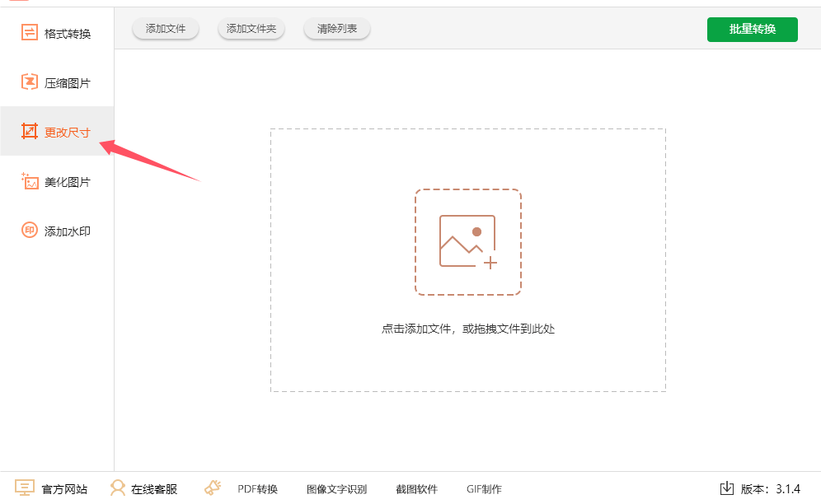Open the 美化图片 beautify image icon

tap(30, 181)
